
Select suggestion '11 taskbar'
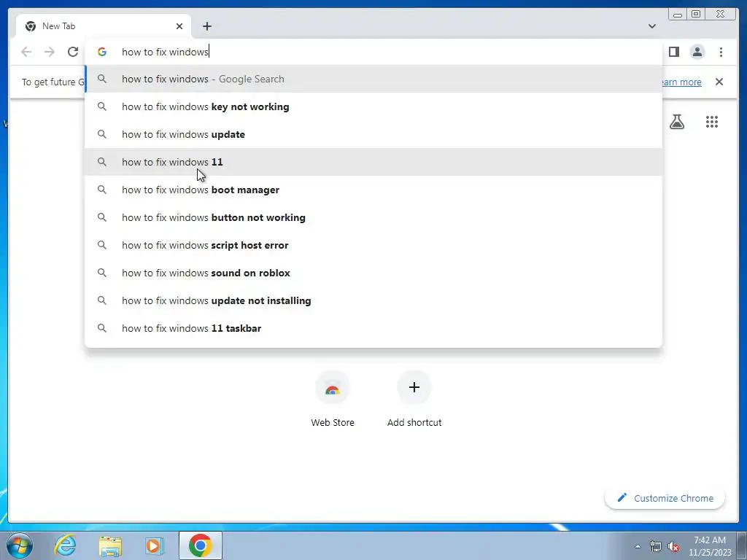(373, 328)
